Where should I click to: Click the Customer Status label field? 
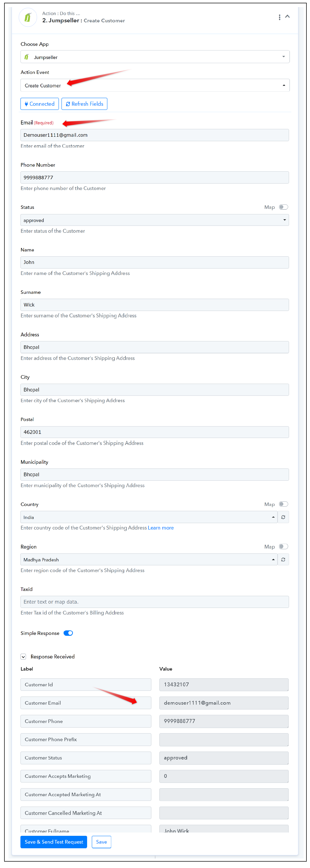pyautogui.click(x=86, y=758)
